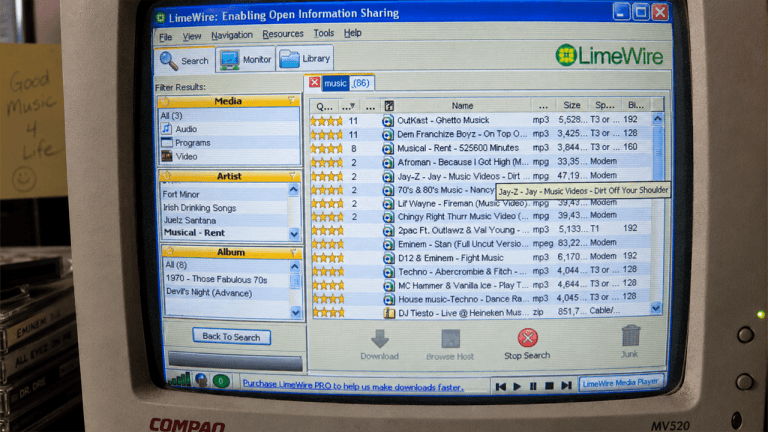Screen dimensions: 768x432
Task: Click the file type icon column header
Action: point(389,106)
